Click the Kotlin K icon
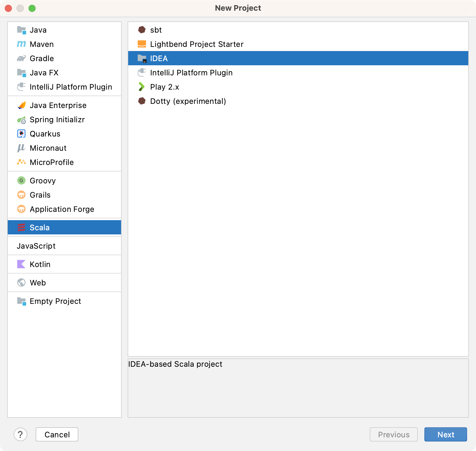Viewport: 476px width, 451px height. [x=21, y=264]
